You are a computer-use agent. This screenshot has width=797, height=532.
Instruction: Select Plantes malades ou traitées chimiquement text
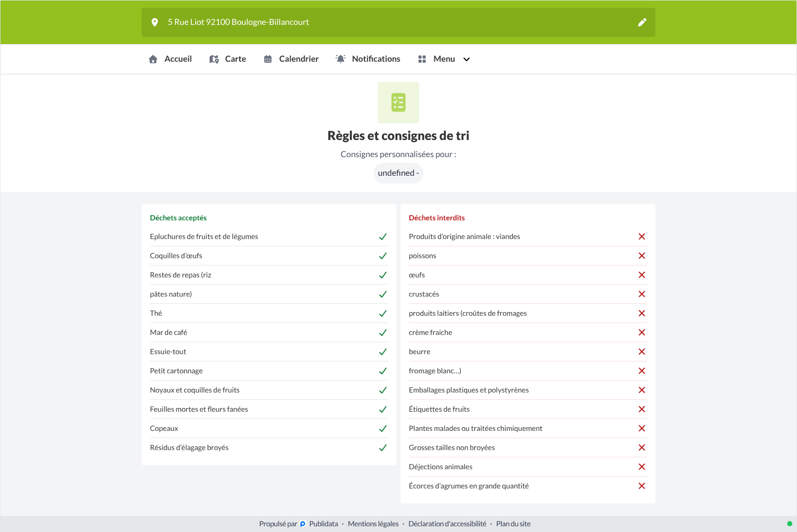coord(475,428)
